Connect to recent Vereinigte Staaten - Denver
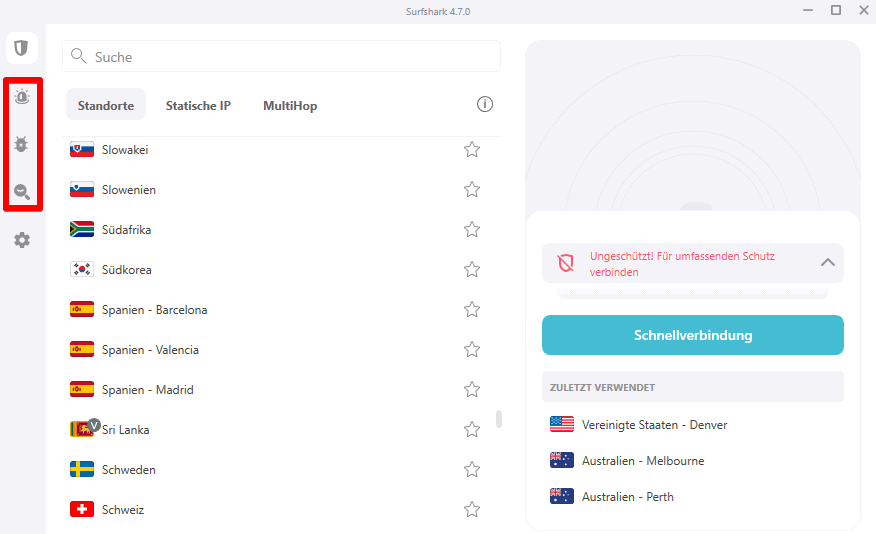 693,425
